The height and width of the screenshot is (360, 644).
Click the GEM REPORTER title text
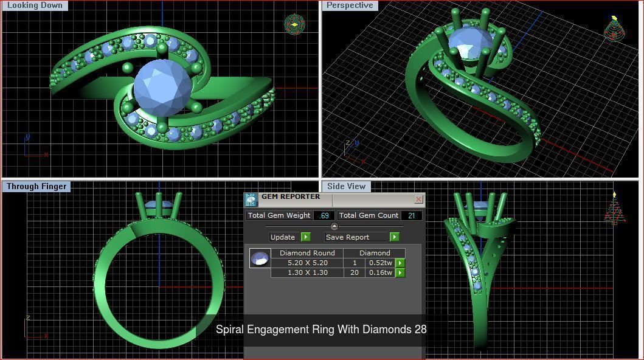tap(291, 196)
